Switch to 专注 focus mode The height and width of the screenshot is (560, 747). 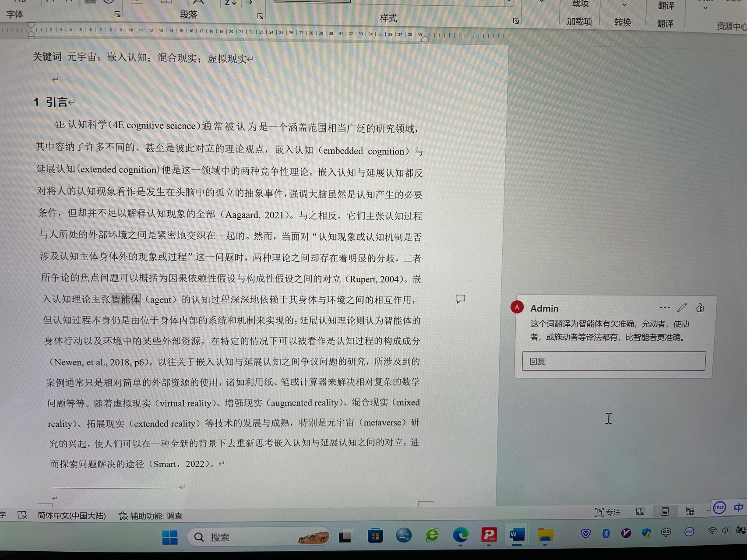coord(607,512)
